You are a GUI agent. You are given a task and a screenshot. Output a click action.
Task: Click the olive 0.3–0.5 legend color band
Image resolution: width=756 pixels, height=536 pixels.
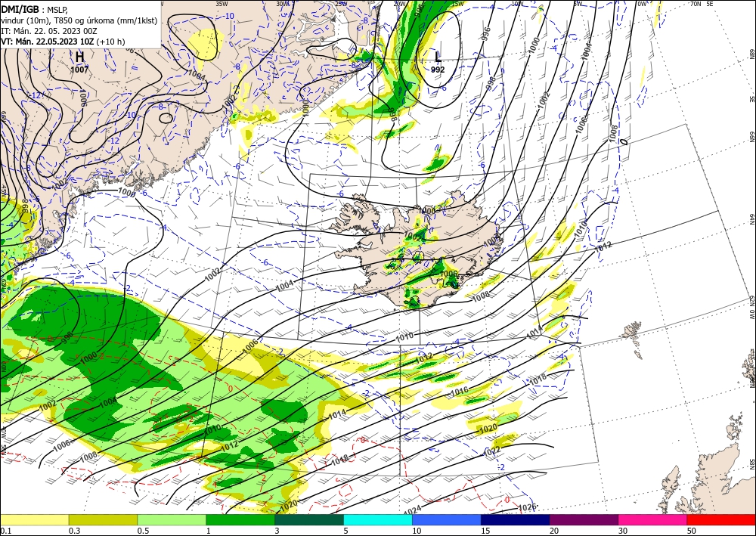pyautogui.click(x=103, y=519)
